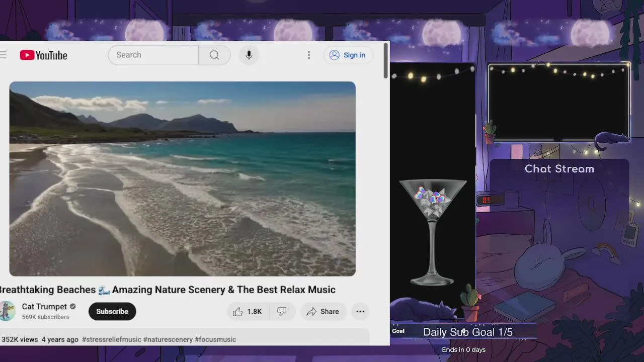This screenshot has height=362, width=644.
Task: Click the 352K views text
Action: (x=20, y=339)
